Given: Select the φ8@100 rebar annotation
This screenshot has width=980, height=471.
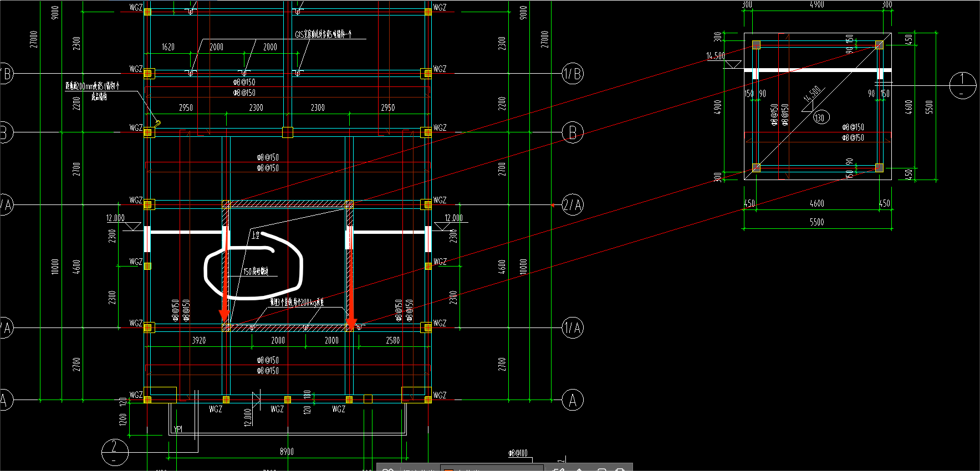Looking at the screenshot, I should (x=518, y=453).
